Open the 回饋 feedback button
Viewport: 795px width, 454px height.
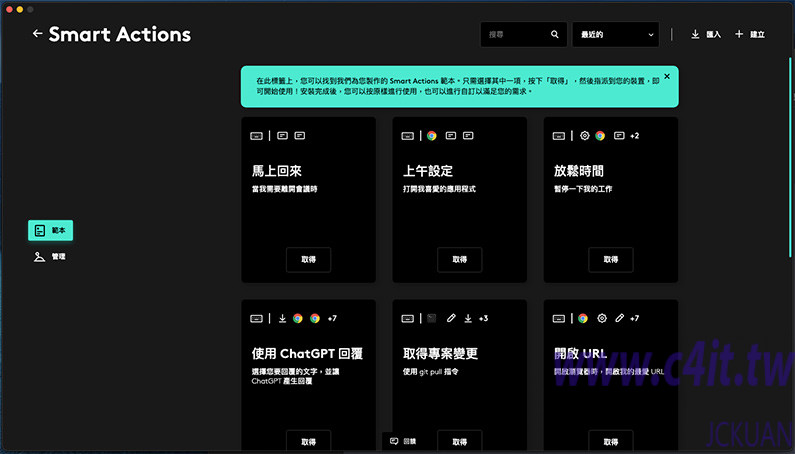click(x=403, y=441)
